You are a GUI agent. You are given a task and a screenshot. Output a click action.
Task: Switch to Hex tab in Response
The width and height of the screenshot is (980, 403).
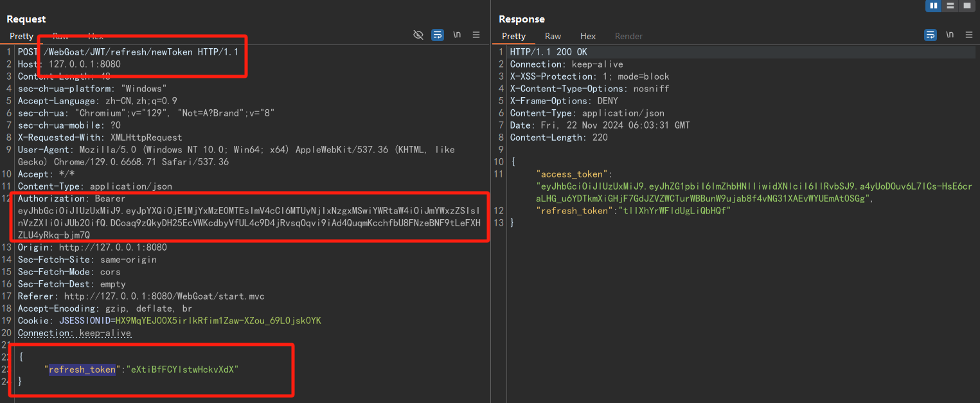[x=588, y=36]
